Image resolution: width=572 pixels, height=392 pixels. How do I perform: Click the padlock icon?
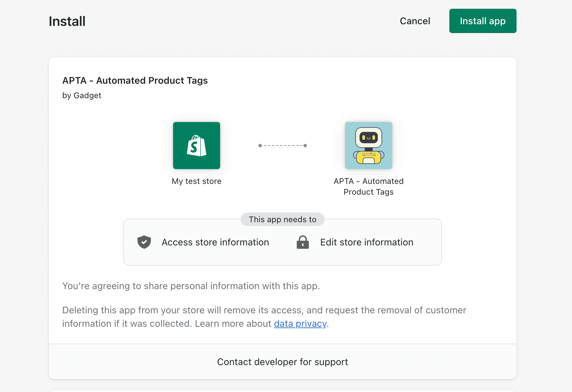(x=303, y=242)
